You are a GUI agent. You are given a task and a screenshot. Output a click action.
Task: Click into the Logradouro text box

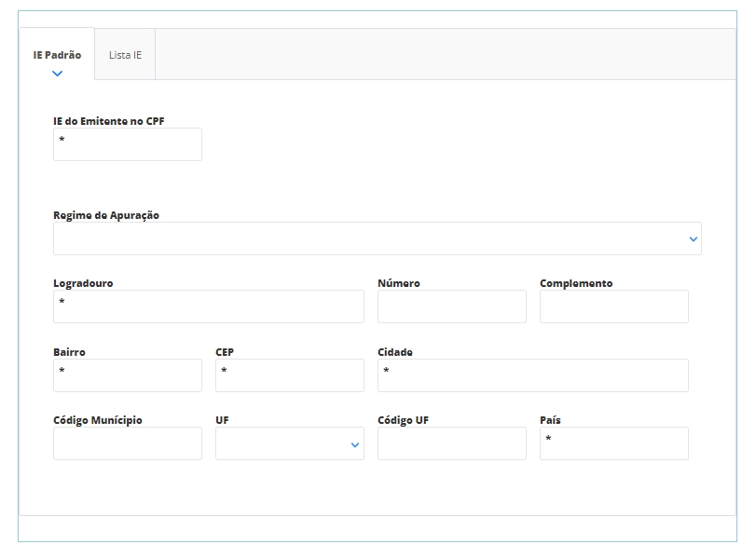pyautogui.click(x=209, y=306)
